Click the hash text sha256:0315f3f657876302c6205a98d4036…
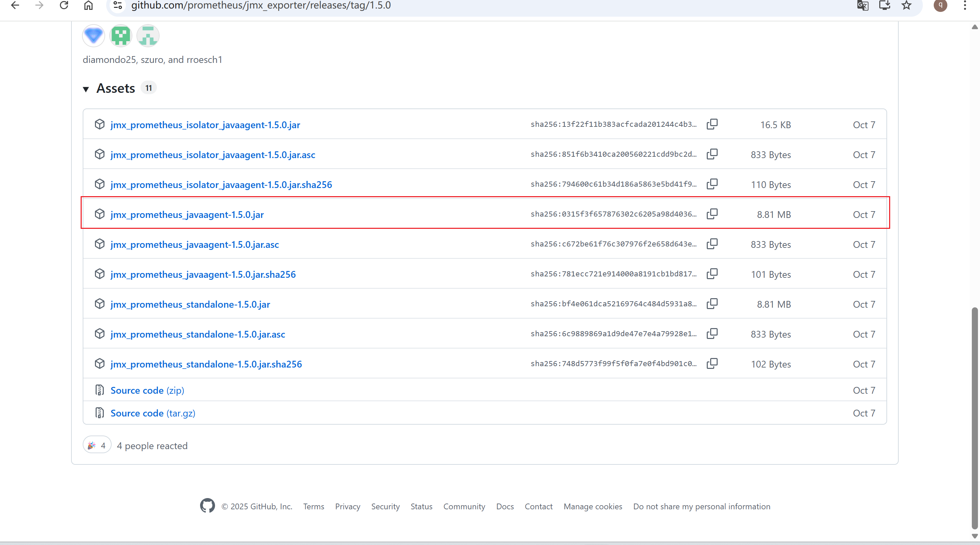 614,214
